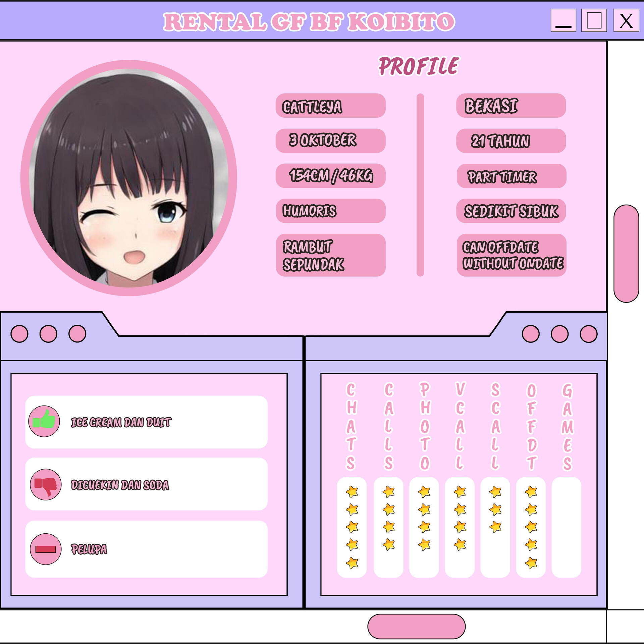Click the horizontal pink scrollbar thumb
The image size is (644, 644).
pos(416,626)
